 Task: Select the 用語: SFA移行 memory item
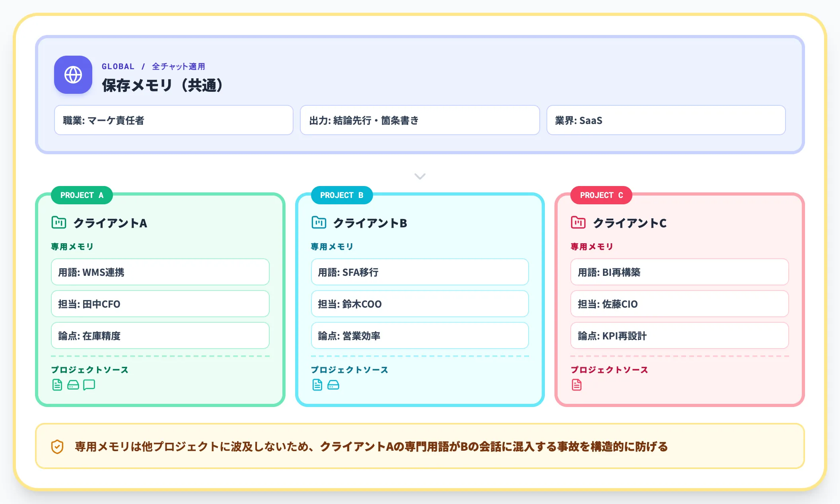point(420,272)
